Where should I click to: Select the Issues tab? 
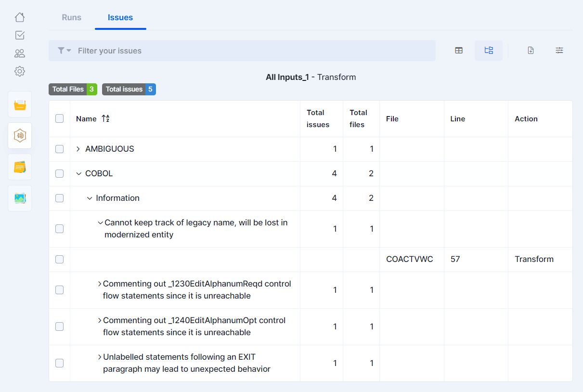click(120, 17)
